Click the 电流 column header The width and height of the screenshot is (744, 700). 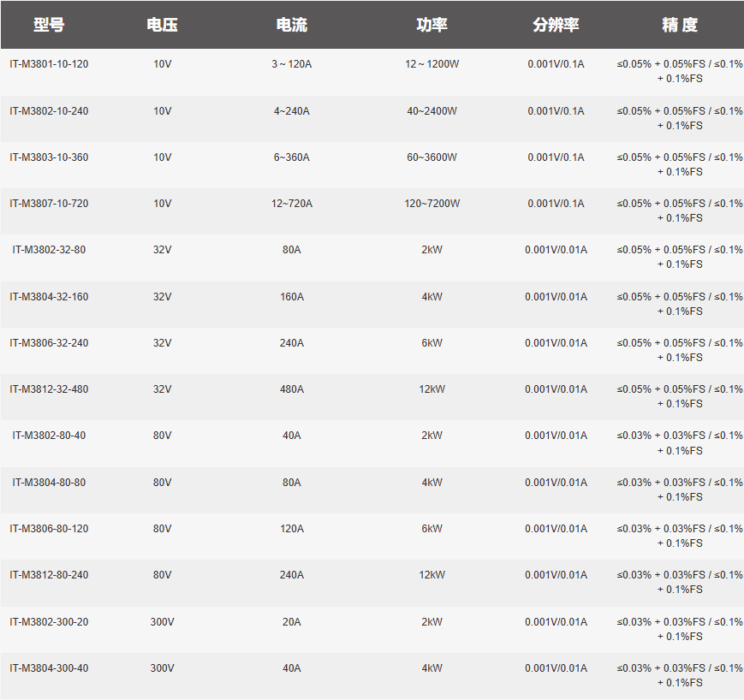292,25
